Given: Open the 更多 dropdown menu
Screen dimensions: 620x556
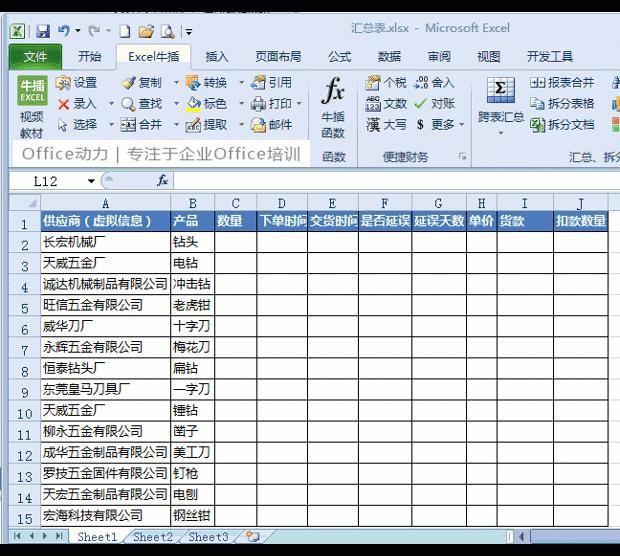Looking at the screenshot, I should pos(440,125).
